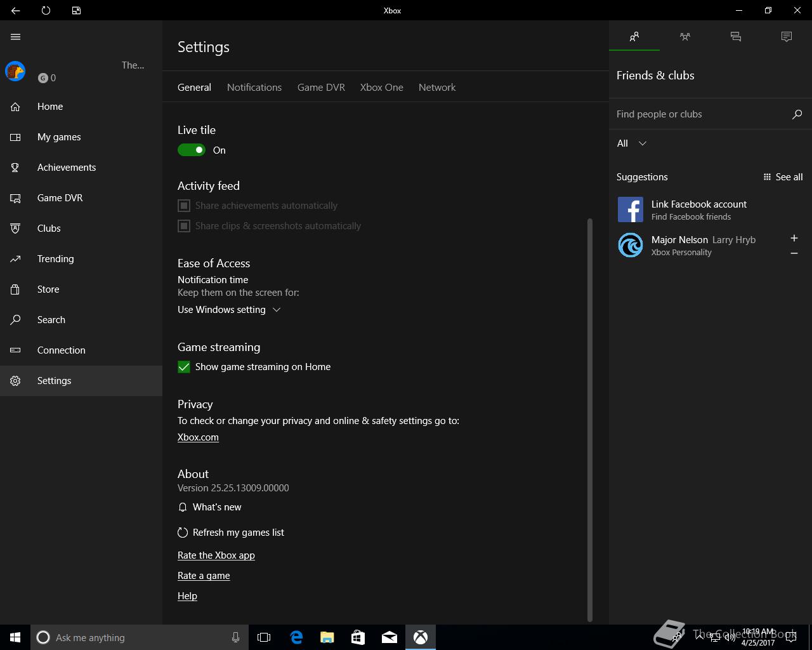Open the hamburger navigation menu
812x650 pixels.
(16, 37)
